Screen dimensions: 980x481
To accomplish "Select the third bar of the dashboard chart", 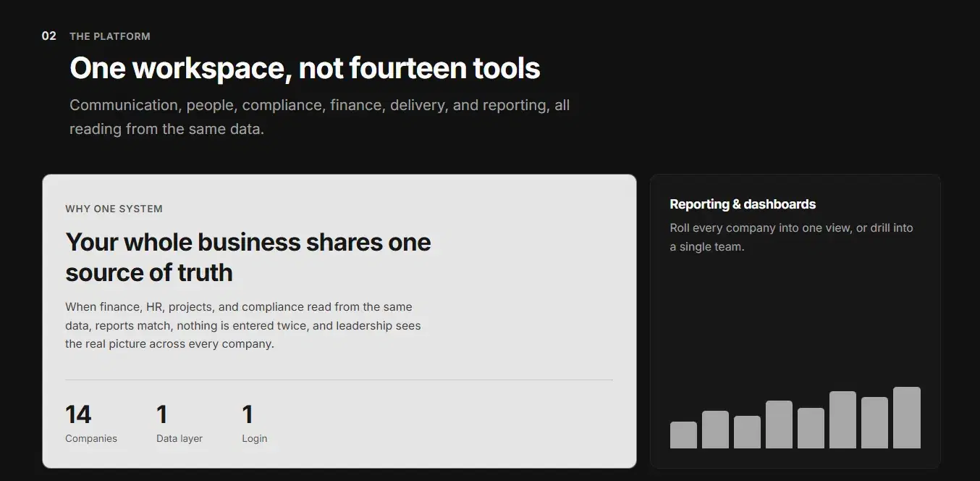I will (747, 432).
